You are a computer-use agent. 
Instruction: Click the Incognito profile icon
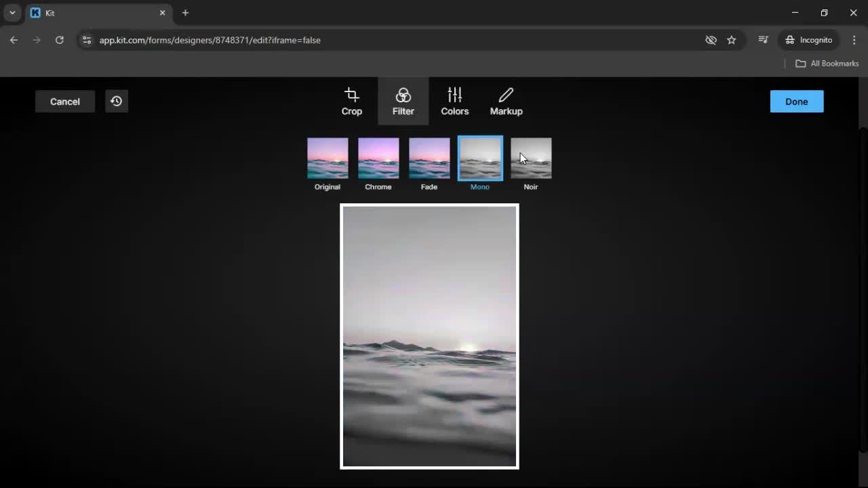tap(808, 40)
